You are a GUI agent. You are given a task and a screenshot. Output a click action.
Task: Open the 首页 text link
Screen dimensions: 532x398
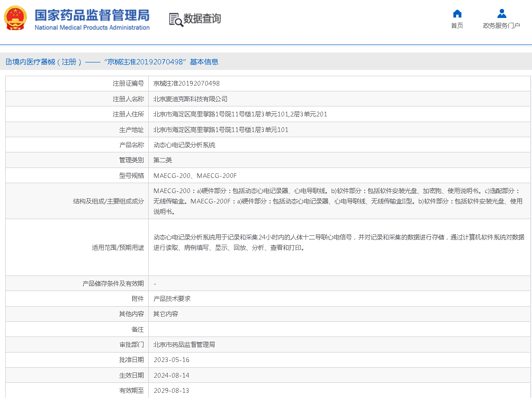[457, 26]
